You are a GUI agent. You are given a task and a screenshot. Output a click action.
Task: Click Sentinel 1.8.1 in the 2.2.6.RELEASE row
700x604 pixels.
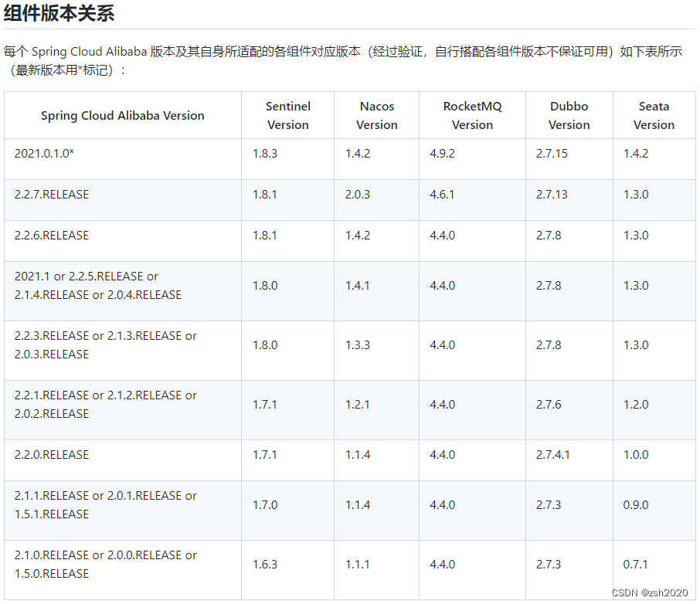265,236
